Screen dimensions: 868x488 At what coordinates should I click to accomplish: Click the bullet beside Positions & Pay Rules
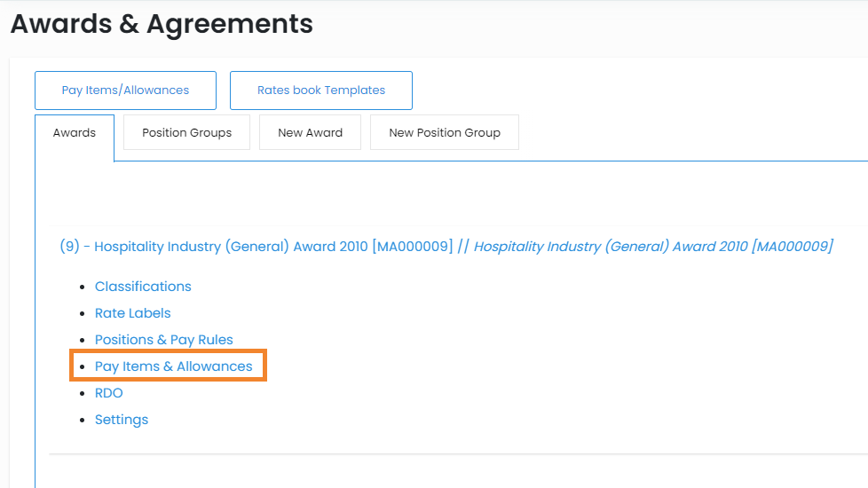[83, 341]
